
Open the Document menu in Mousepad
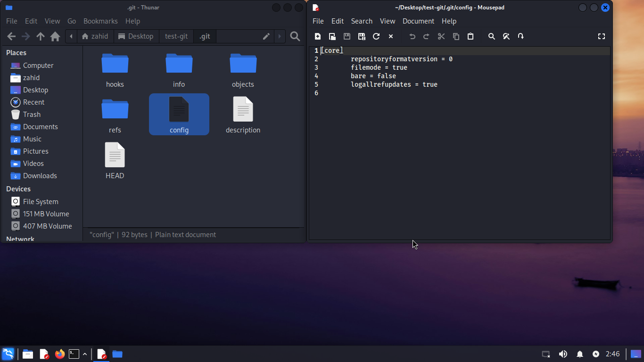click(418, 21)
